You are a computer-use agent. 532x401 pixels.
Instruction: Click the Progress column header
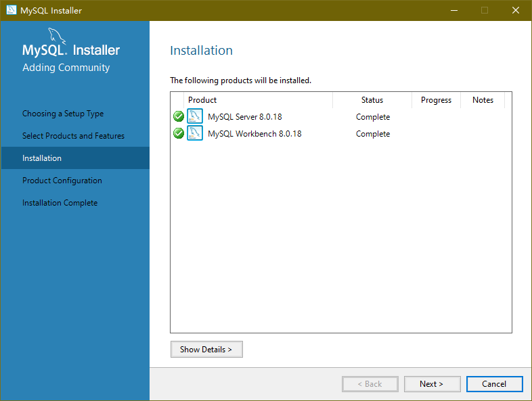(x=436, y=100)
